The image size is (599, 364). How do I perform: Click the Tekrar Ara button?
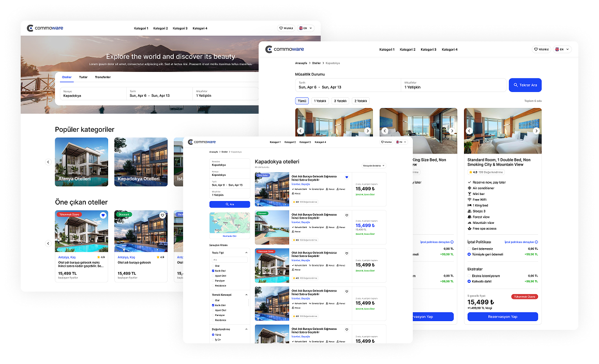pyautogui.click(x=525, y=85)
